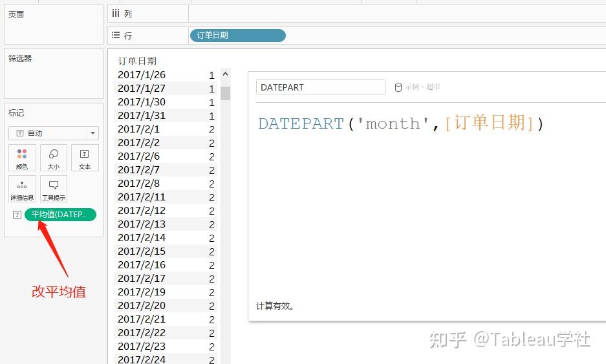Click the Rows (行) shelf icon
The height and width of the screenshot is (364, 606).
point(116,35)
